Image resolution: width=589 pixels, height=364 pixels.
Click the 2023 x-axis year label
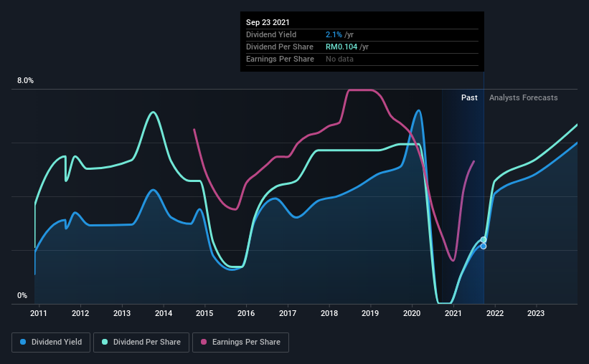536,313
